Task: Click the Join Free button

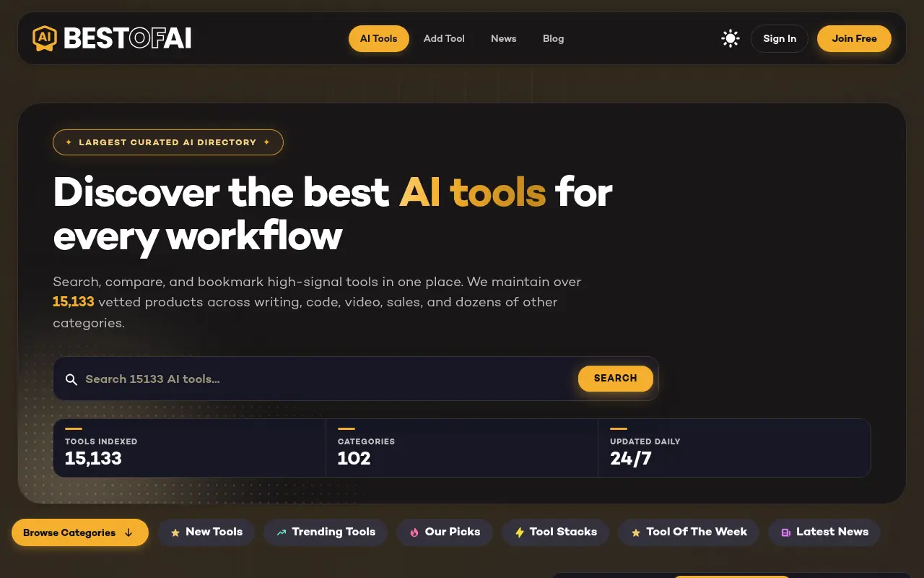Action: point(855,38)
